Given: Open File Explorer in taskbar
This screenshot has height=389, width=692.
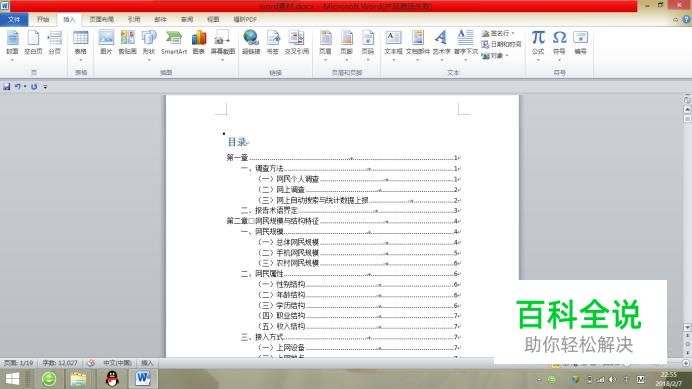Looking at the screenshot, I should (x=79, y=379).
